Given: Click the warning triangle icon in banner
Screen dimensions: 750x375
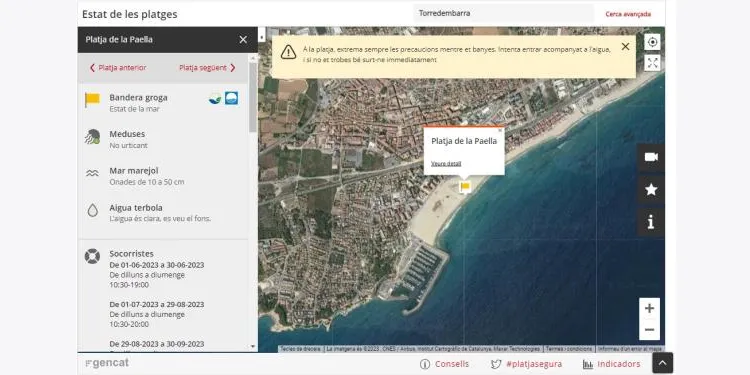Looking at the screenshot, I should 288,52.
